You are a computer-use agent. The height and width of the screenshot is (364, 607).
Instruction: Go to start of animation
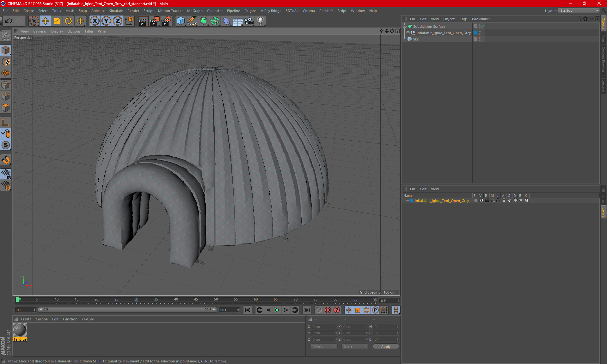(x=248, y=310)
